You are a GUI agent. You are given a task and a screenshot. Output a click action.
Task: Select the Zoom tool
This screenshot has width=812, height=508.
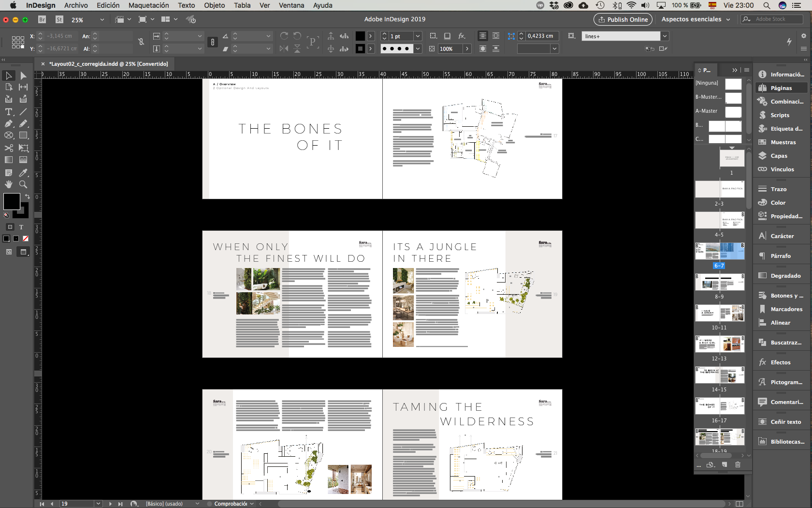[x=23, y=184]
